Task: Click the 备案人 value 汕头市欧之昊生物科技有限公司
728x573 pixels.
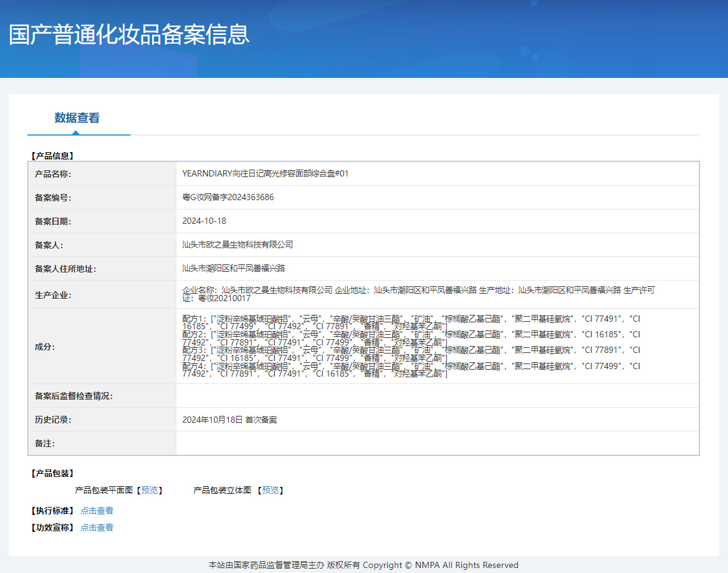Action: tap(237, 244)
